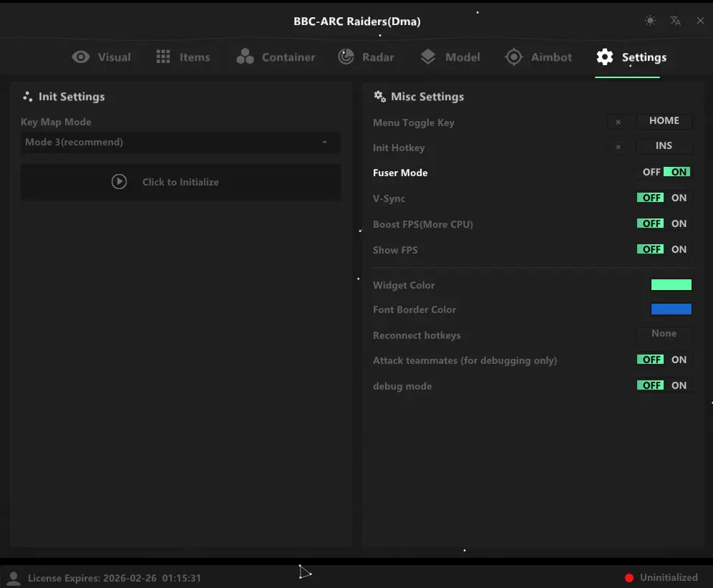The width and height of the screenshot is (713, 588).
Task: Click the Click to Initialize button
Action: tap(180, 181)
